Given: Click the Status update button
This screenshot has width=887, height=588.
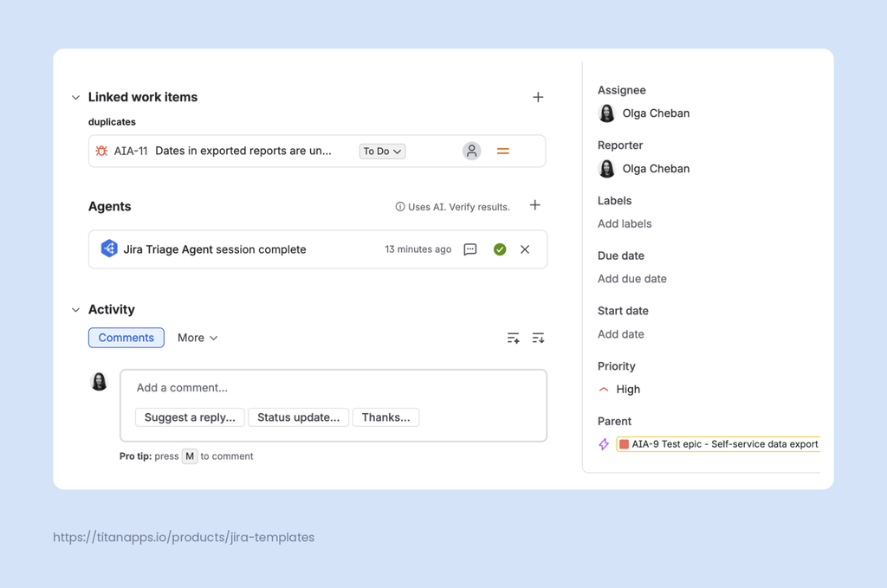Looking at the screenshot, I should pyautogui.click(x=299, y=417).
